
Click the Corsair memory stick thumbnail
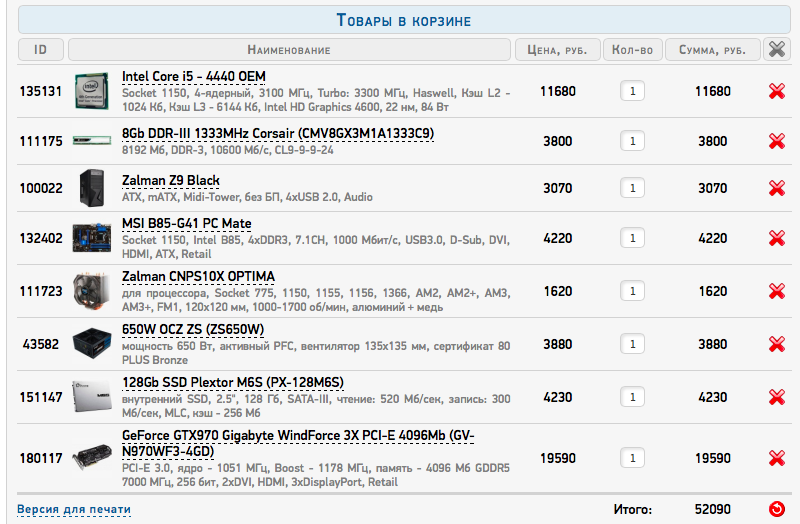92,140
